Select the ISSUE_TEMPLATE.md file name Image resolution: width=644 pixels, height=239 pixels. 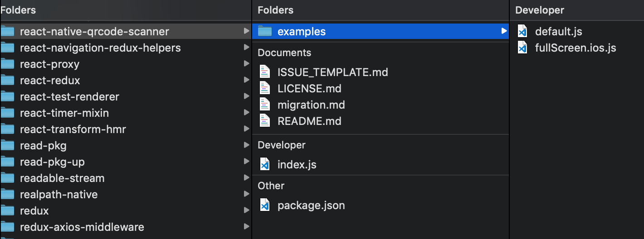[333, 72]
